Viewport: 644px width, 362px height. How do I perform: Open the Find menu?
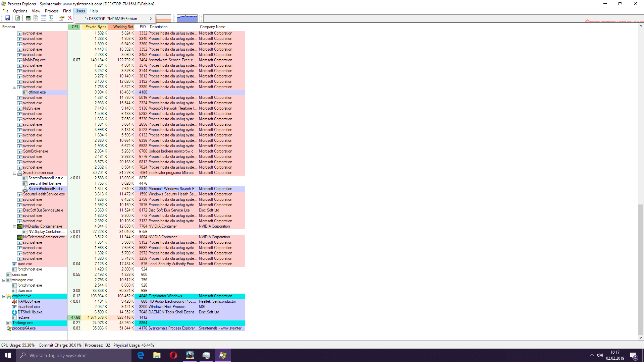[x=67, y=11]
